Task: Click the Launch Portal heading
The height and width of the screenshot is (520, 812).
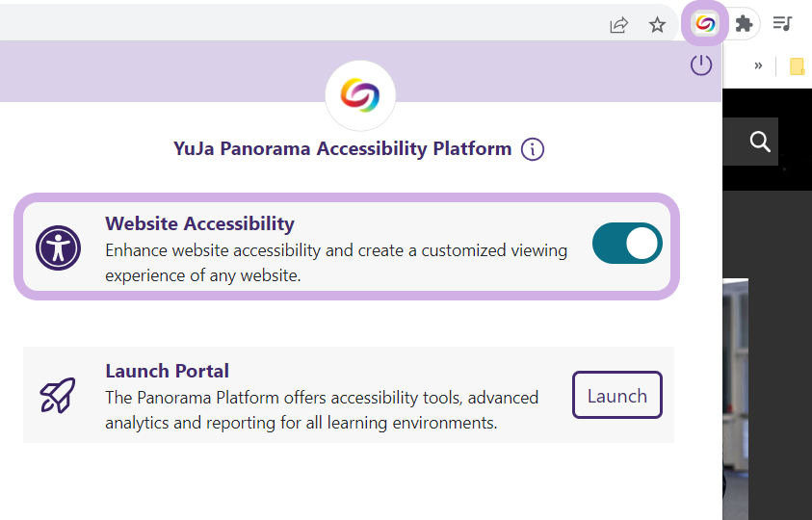Action: (167, 371)
